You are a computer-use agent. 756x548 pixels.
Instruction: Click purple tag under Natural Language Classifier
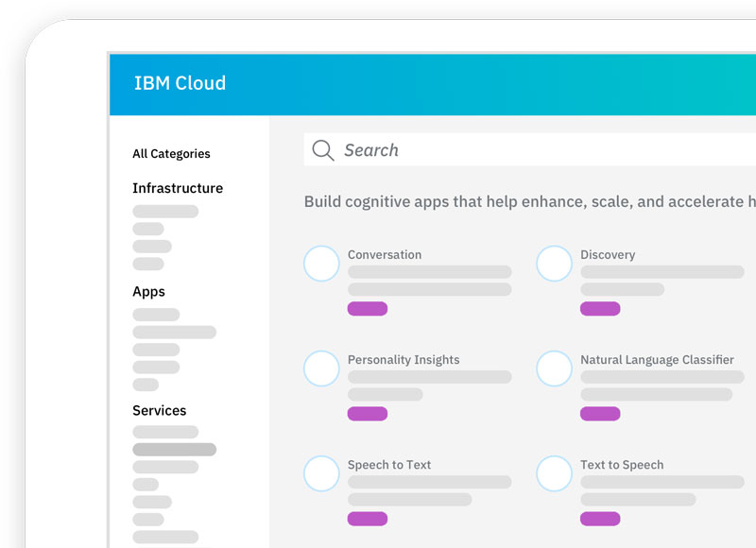(x=600, y=414)
